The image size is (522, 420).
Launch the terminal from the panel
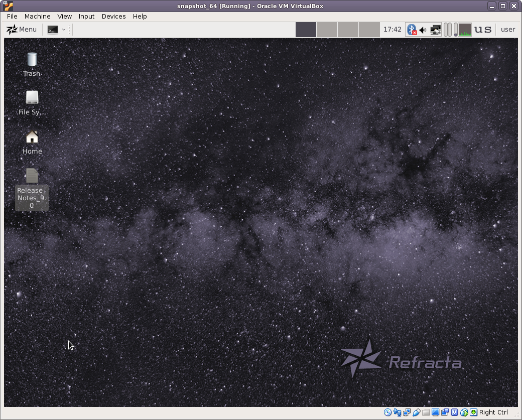(53, 30)
